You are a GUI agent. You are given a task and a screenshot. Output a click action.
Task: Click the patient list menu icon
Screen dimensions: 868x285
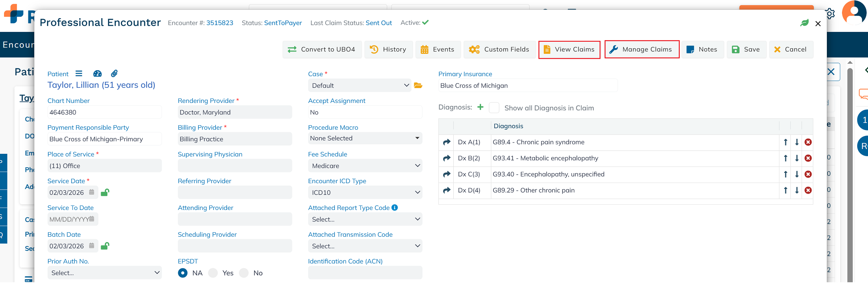(79, 74)
